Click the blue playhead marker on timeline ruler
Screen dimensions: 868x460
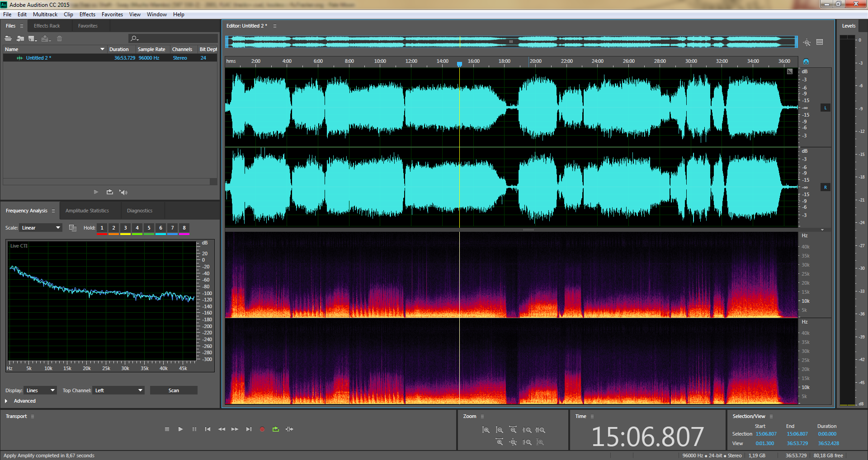[459, 64]
